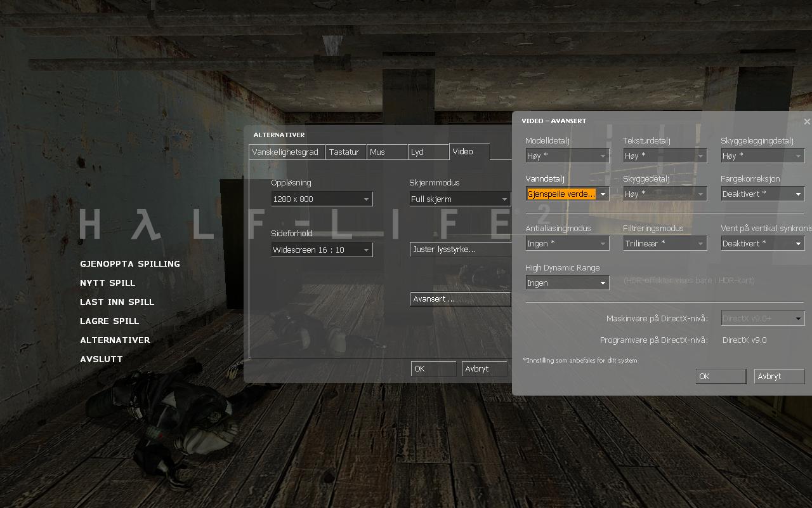The image size is (812, 508).
Task: Expand the Skjermmodus Full skjerm dropdown
Action: [x=460, y=199]
